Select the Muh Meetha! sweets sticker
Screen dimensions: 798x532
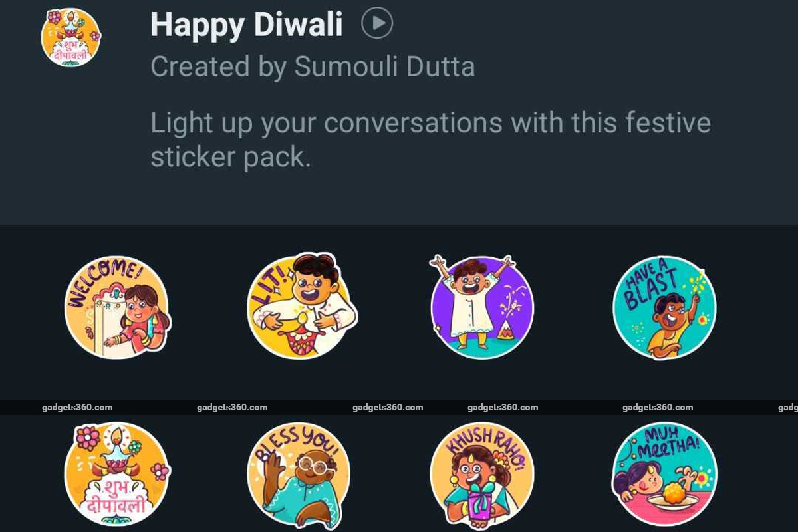(665, 473)
